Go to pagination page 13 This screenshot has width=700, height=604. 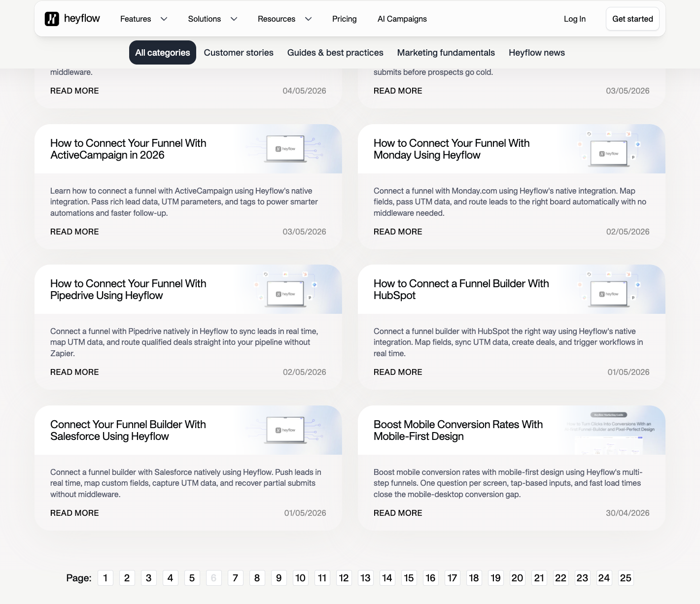[x=366, y=578]
